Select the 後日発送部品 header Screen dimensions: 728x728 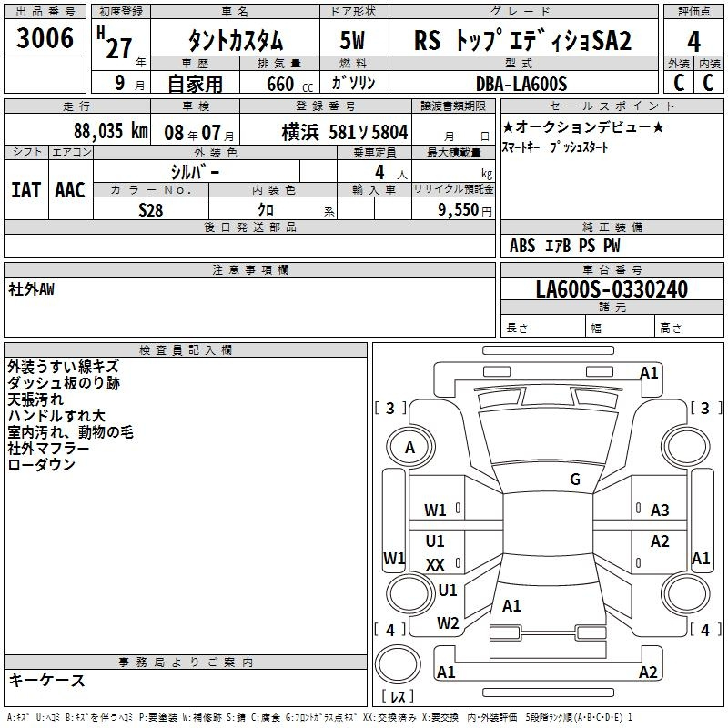(x=249, y=227)
